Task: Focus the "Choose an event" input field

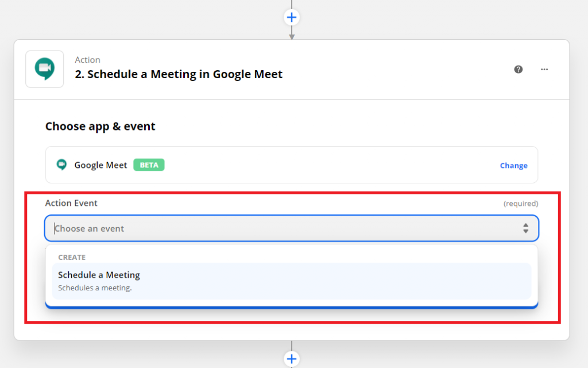Action: pyautogui.click(x=281, y=228)
